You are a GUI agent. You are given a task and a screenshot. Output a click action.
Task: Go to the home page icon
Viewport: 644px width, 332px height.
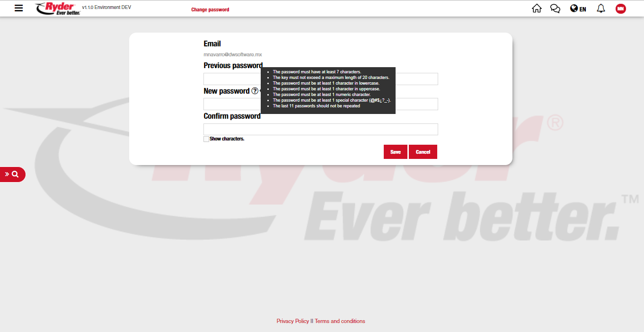click(x=537, y=9)
